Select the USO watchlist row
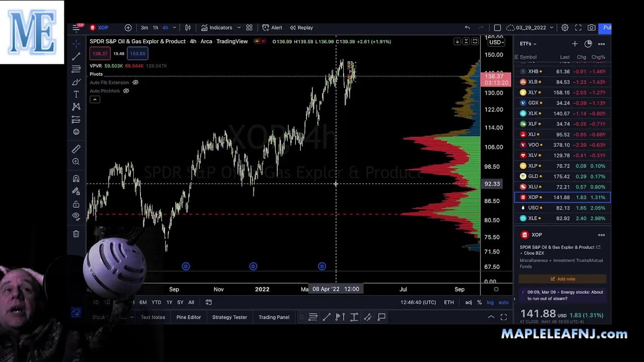The image size is (644, 362). click(562, 208)
